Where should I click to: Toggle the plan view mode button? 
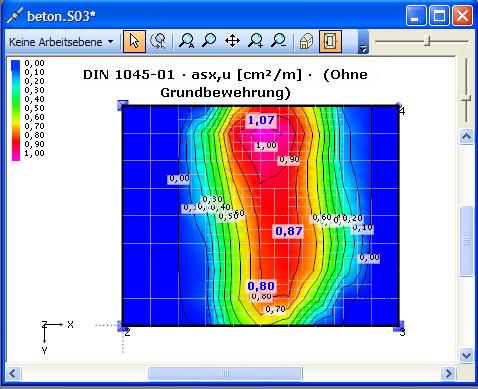pos(330,41)
